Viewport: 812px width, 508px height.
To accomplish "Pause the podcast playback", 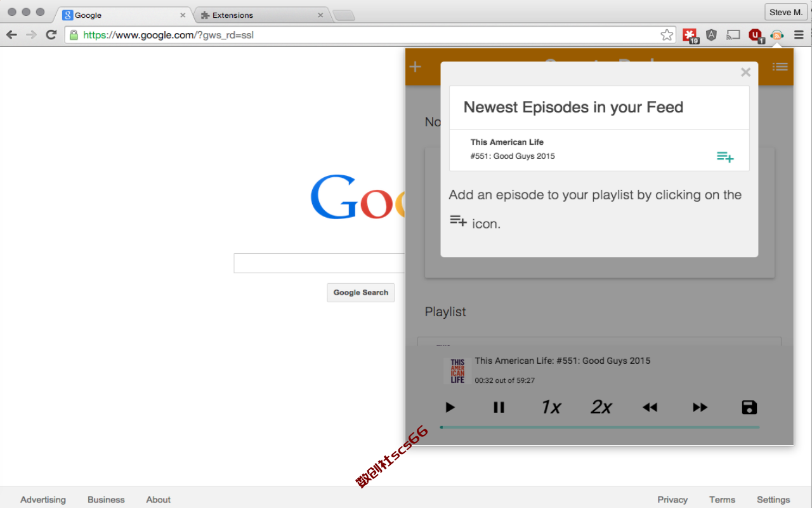I will (499, 408).
